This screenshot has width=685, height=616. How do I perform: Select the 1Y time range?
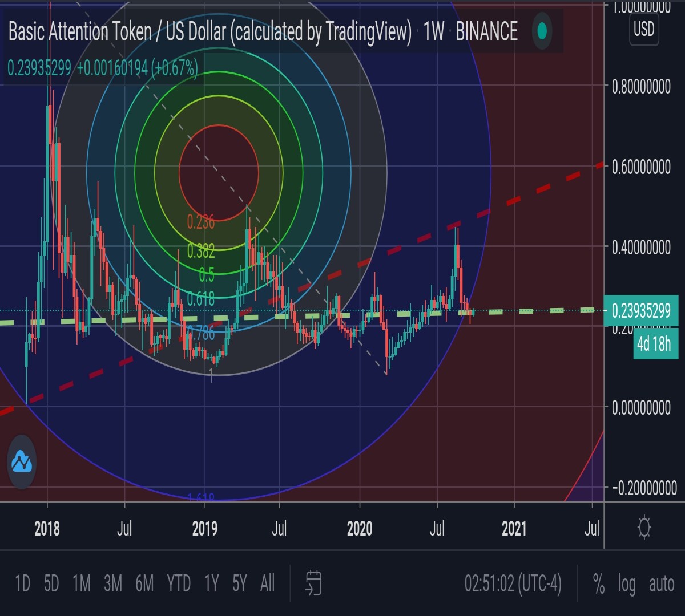tap(211, 583)
